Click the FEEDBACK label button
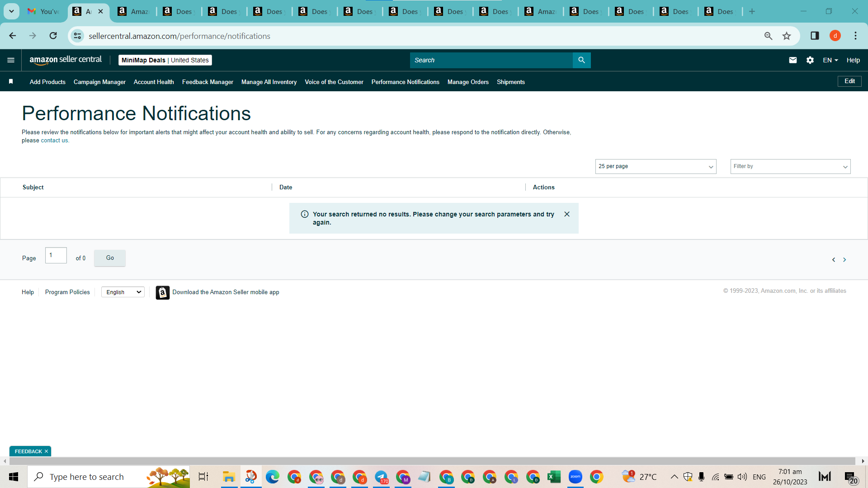Viewport: 868px width, 488px height. click(28, 451)
